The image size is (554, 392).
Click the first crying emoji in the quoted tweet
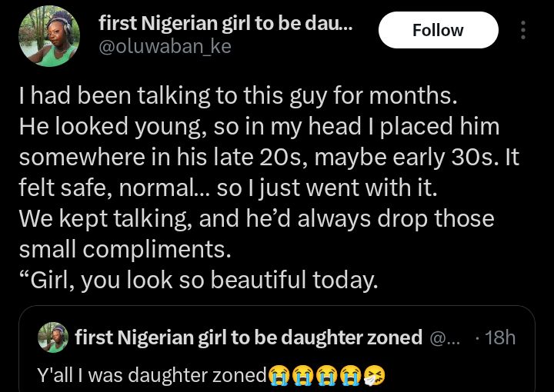tap(278, 375)
